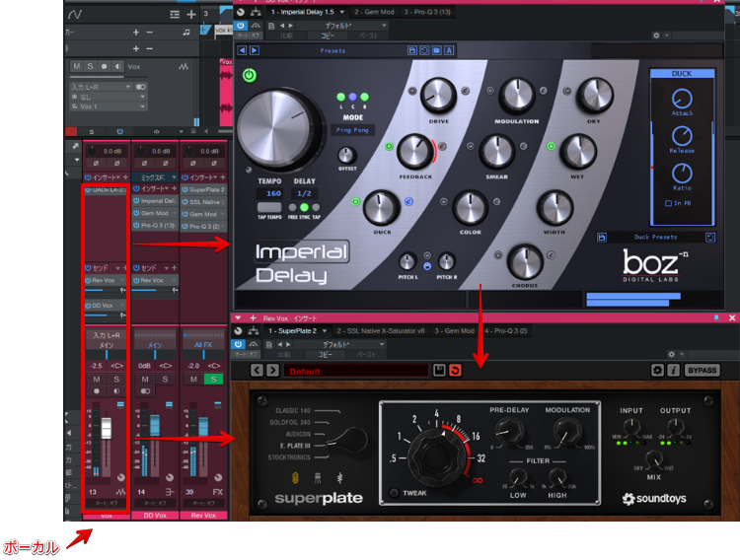The height and width of the screenshot is (560, 740).
Task: Click the DELAY value 1/2
Action: (x=304, y=193)
